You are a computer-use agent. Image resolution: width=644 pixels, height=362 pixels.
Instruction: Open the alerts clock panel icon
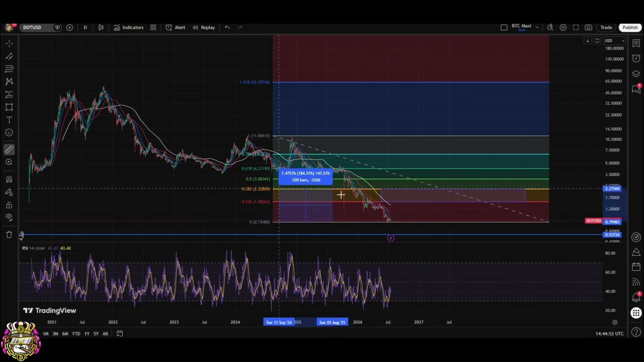point(636,58)
